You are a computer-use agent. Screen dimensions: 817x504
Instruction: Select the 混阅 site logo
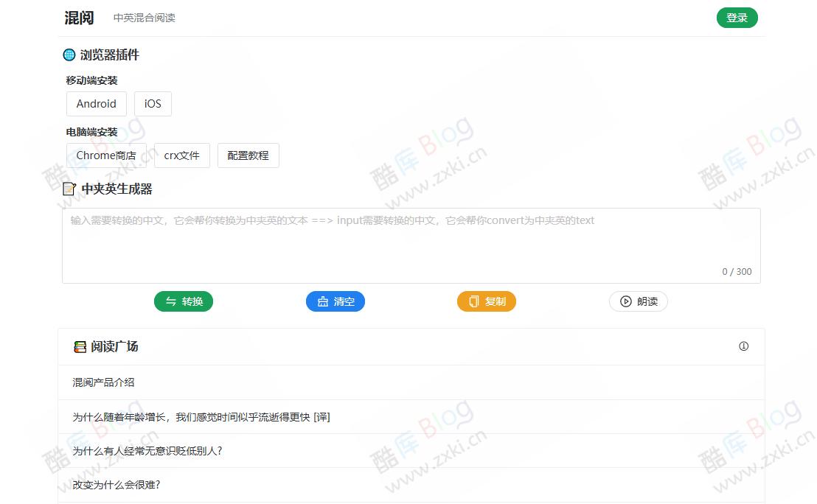pyautogui.click(x=79, y=18)
